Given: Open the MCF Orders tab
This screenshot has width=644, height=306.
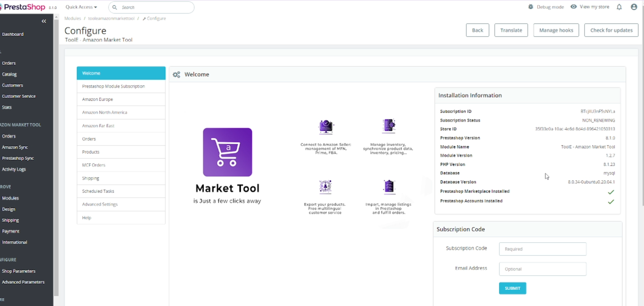Looking at the screenshot, I should click(121, 165).
